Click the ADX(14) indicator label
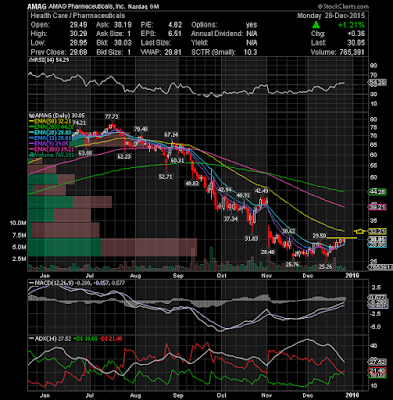 coord(45,339)
